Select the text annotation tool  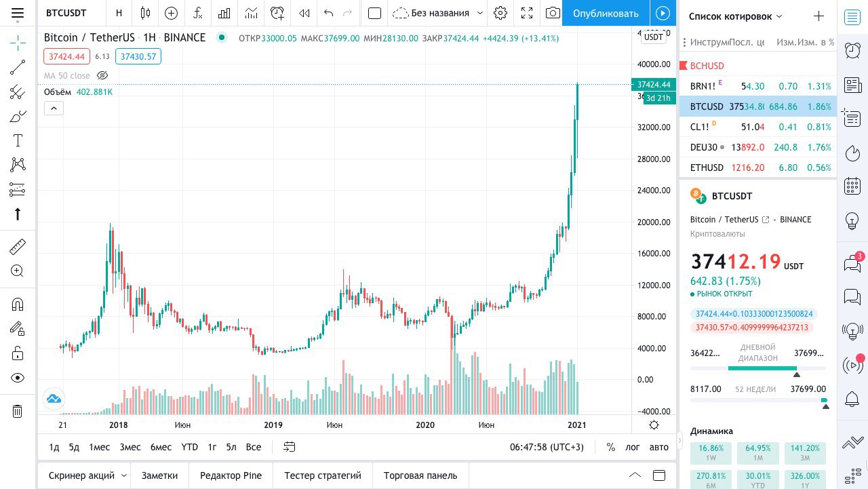(18, 140)
